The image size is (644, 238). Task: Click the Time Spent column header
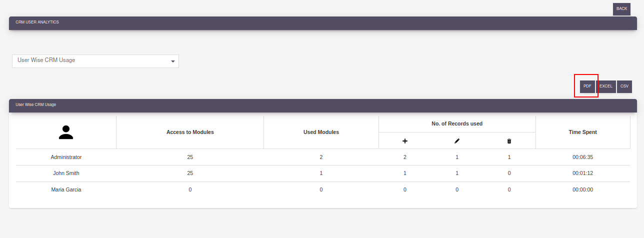(x=582, y=132)
